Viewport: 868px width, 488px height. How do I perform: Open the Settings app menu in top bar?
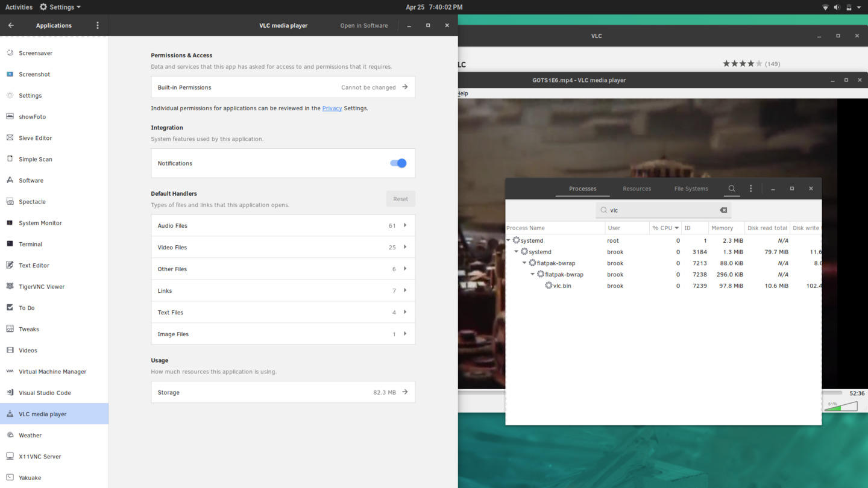tap(60, 7)
